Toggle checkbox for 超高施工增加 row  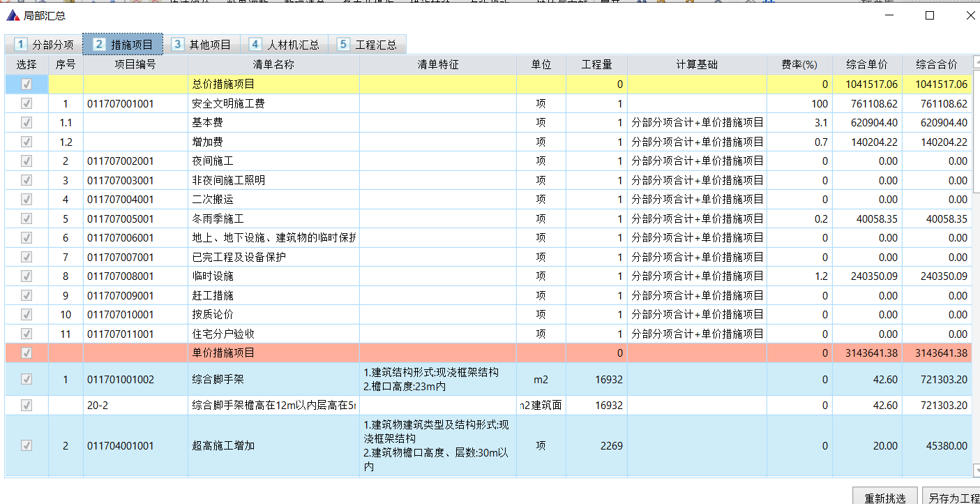coord(27,445)
